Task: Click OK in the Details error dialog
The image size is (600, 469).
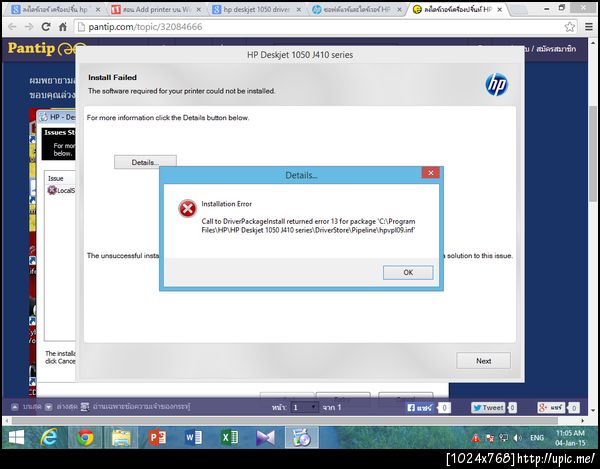Action: [408, 272]
